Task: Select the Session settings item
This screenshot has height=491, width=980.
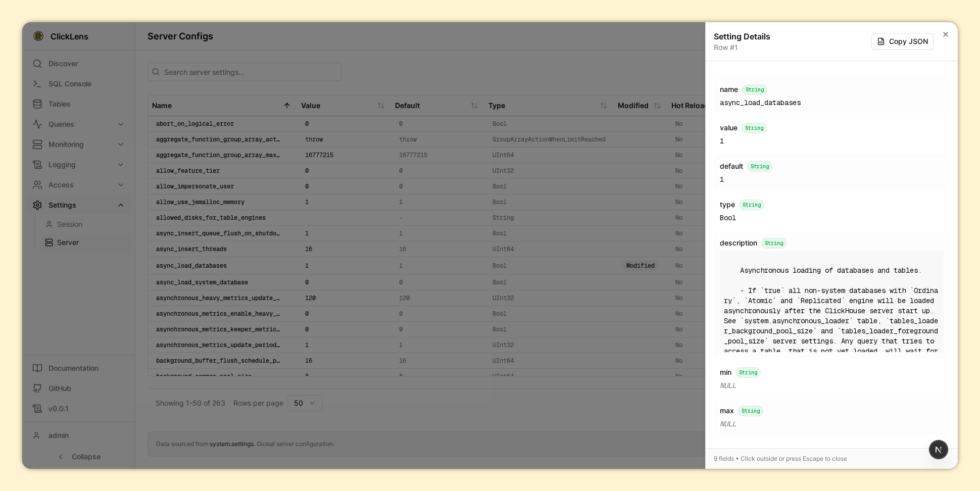Action: click(70, 224)
